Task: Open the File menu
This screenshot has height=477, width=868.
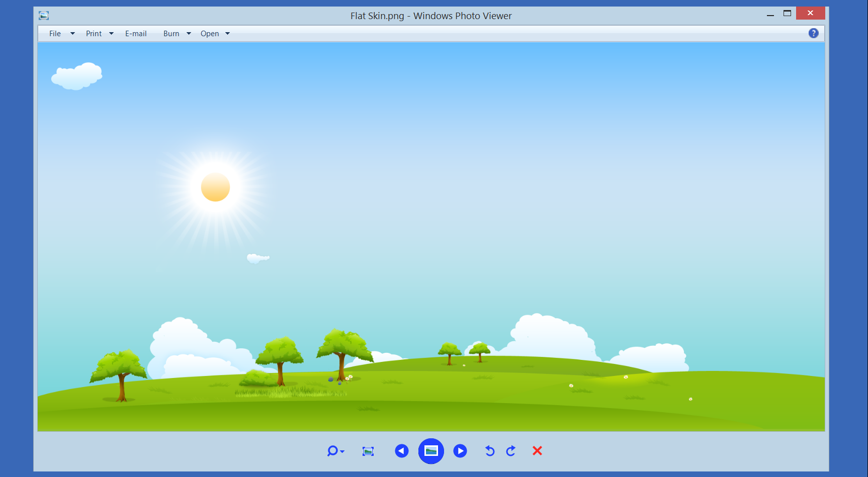Action: (x=55, y=34)
